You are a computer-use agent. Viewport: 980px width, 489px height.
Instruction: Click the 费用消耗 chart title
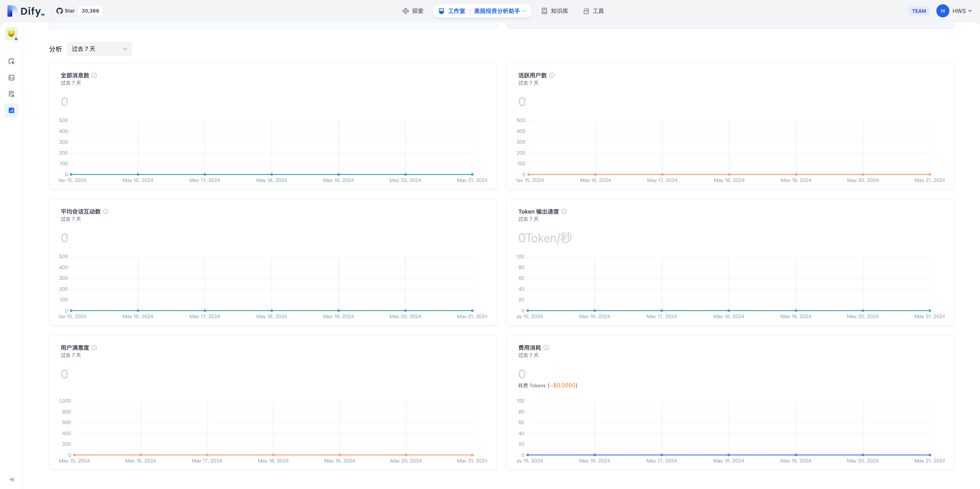coord(530,348)
